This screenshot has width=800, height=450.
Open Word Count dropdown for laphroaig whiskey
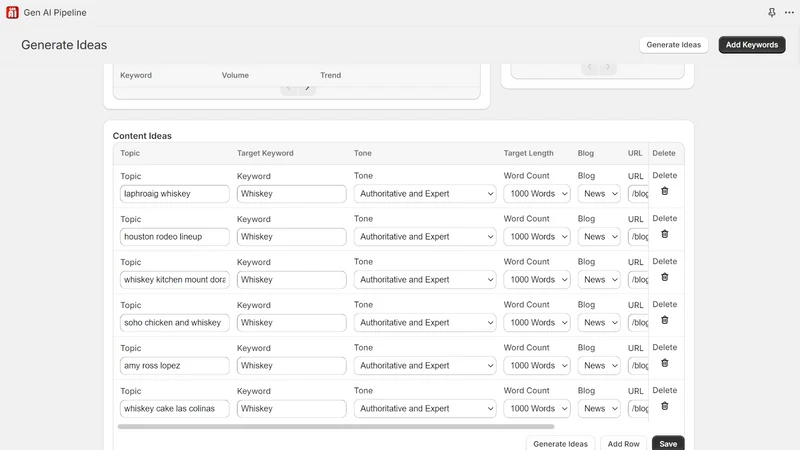coord(537,194)
